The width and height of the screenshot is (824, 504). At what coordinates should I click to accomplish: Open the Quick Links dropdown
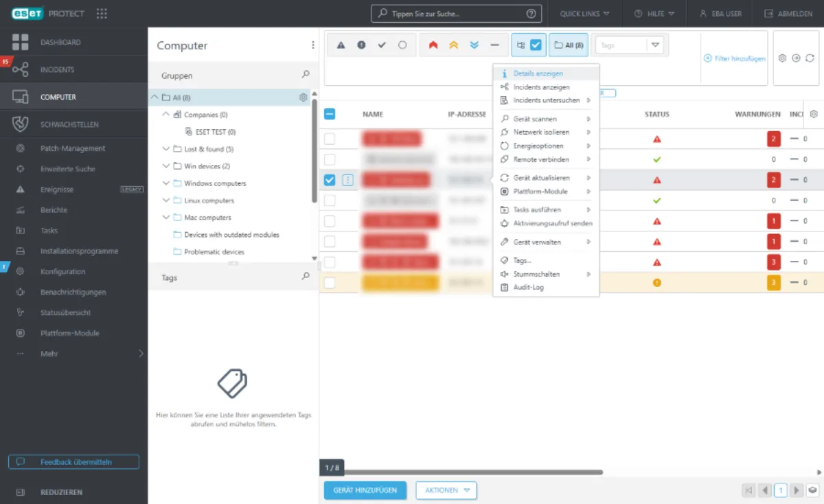point(584,14)
